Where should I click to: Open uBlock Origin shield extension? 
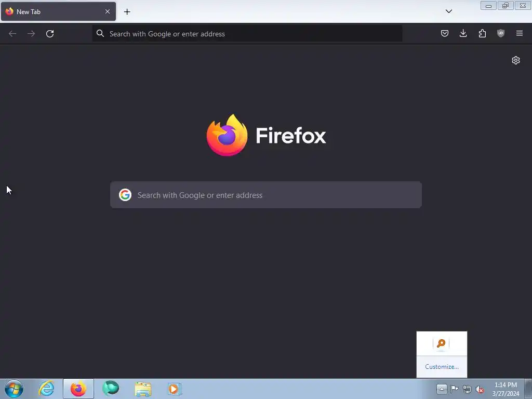(x=501, y=33)
